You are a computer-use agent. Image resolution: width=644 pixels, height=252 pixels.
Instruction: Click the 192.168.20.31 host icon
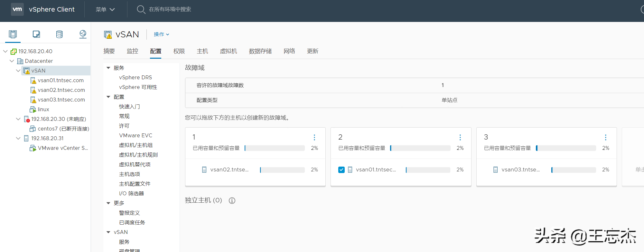tap(26, 138)
